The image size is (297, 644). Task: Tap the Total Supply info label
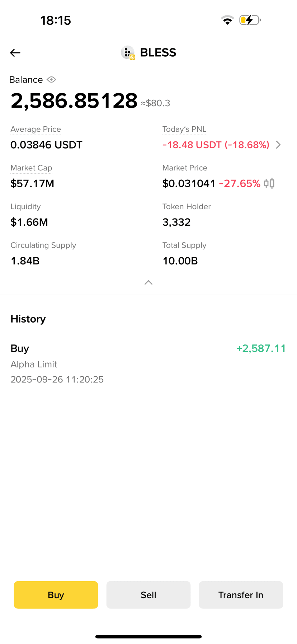tap(184, 245)
